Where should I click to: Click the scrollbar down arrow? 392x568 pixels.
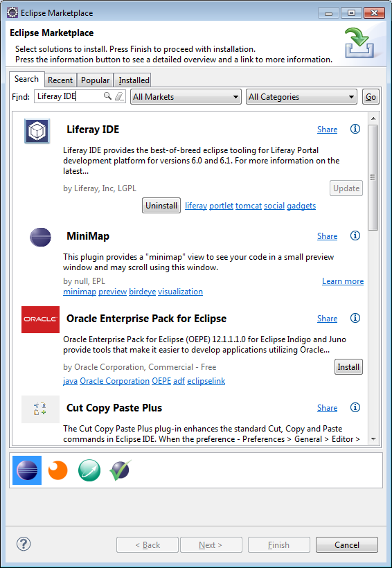[373, 439]
